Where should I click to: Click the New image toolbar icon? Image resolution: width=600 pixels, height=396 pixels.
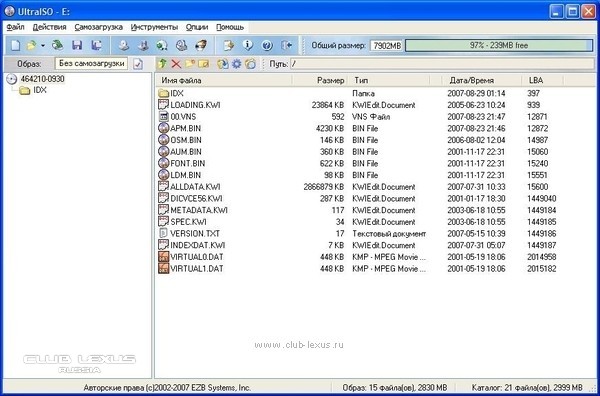click(15, 46)
